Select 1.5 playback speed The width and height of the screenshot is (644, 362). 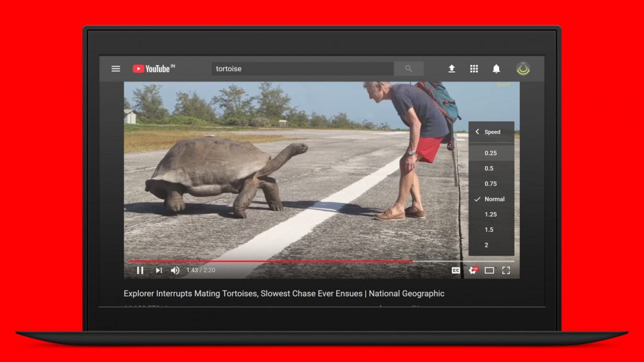tap(489, 230)
